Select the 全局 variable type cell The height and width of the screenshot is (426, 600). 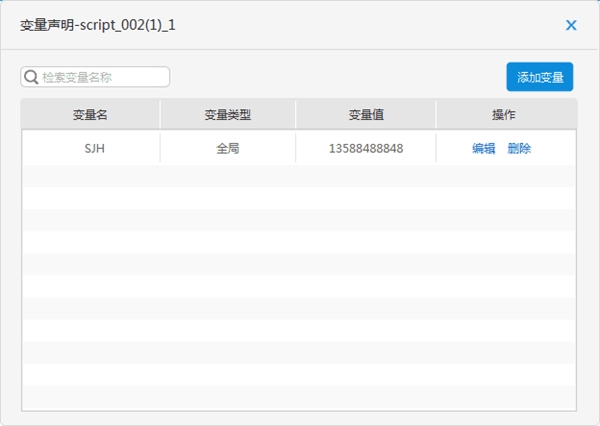pyautogui.click(x=227, y=148)
